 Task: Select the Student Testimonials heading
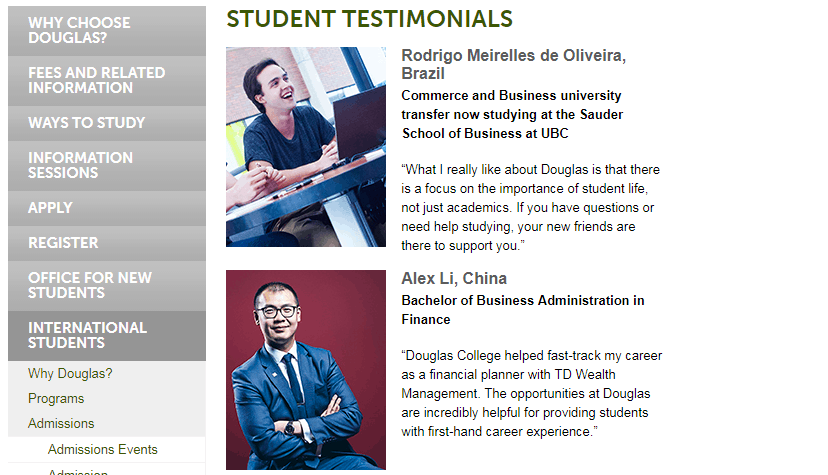tap(369, 19)
